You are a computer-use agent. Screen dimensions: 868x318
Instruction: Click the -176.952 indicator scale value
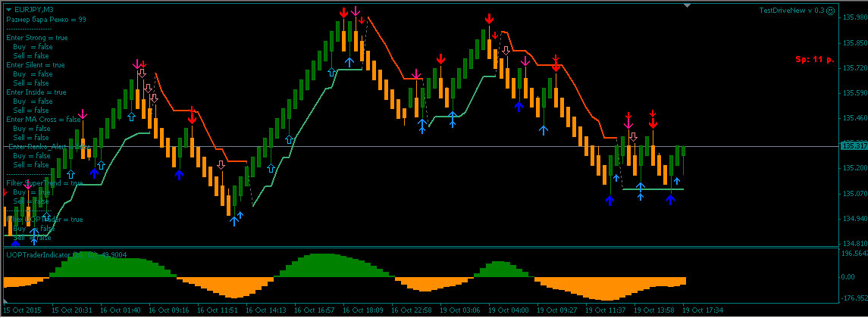(x=854, y=298)
